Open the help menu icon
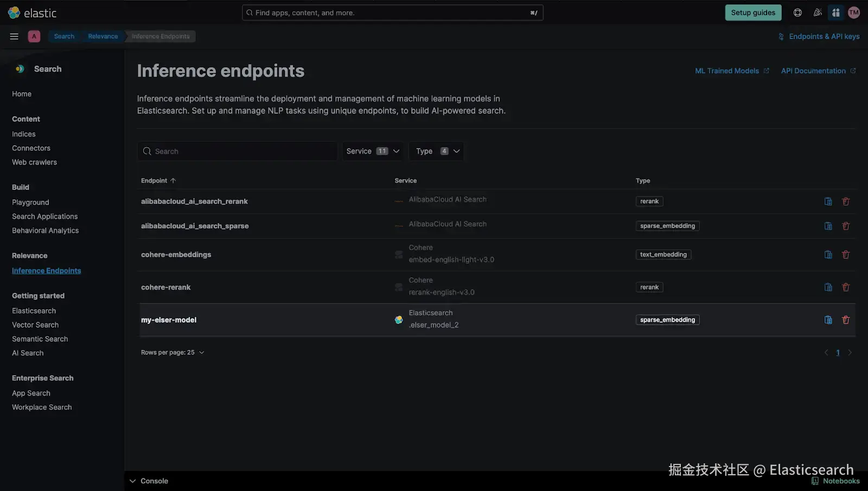 [797, 12]
